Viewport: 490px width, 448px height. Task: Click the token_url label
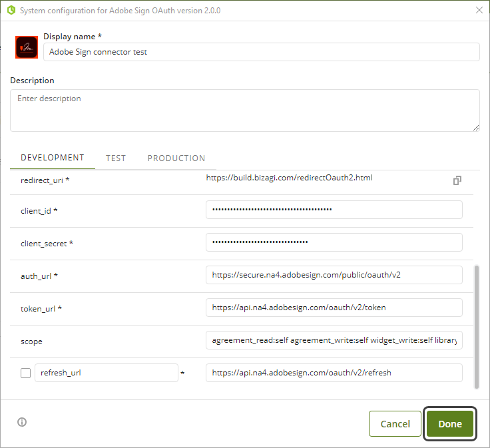[x=41, y=309]
